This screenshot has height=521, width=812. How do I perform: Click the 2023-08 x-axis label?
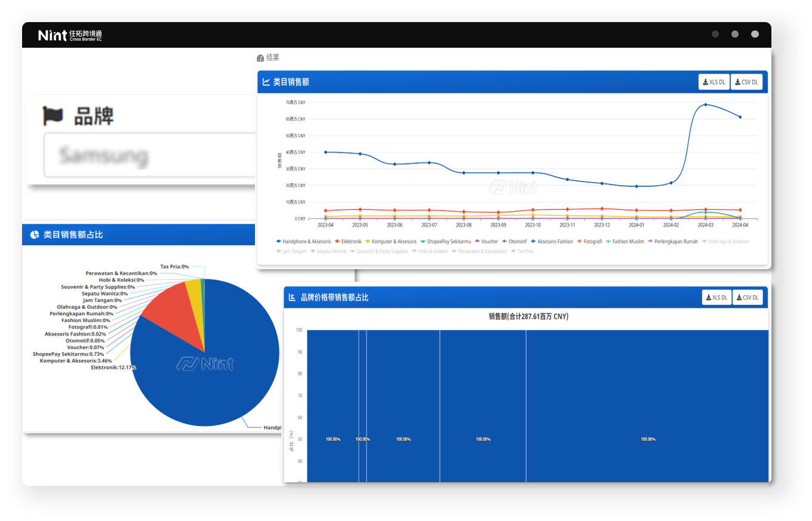click(x=463, y=225)
